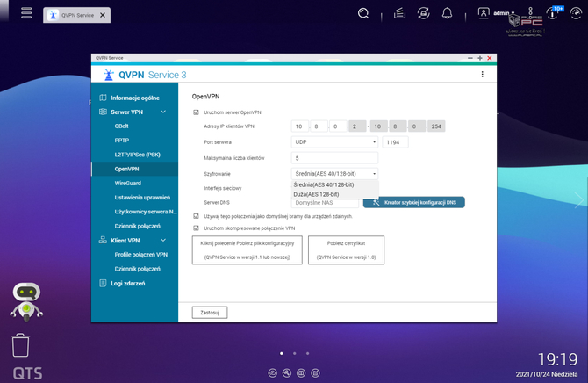This screenshot has height=383, width=588.
Task: Open external devices icon in top bar
Action: coord(423,13)
